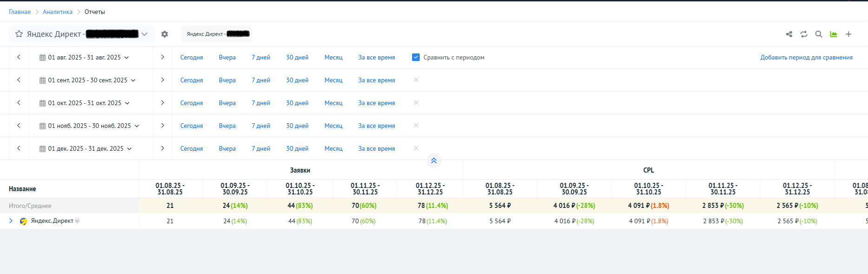868x274 pixels.
Task: Select 'Месяц' in the December period row
Action: [334, 148]
